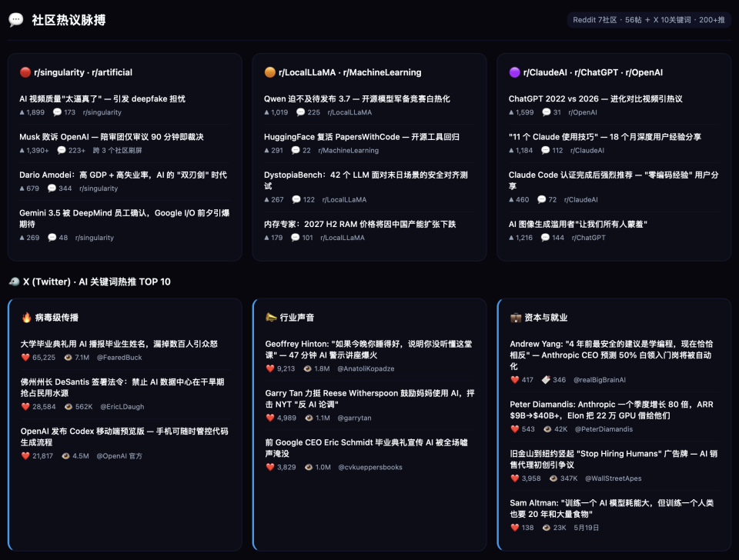
Task: Click the comment bubble showing 144
Action: click(545, 238)
